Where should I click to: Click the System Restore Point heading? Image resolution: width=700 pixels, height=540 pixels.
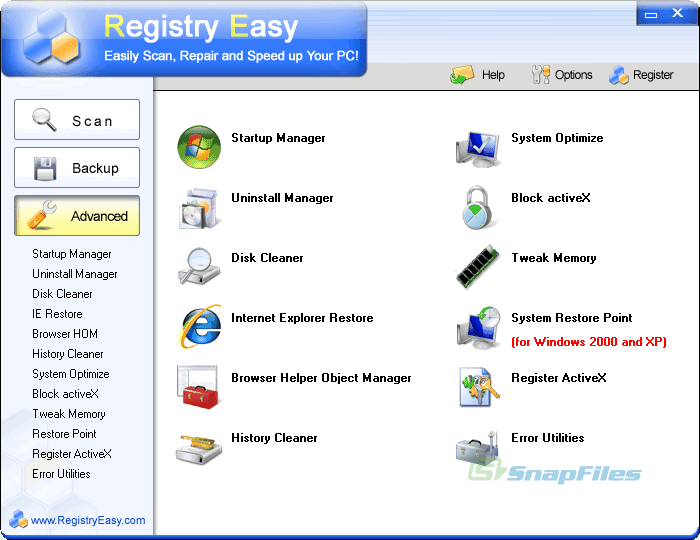pos(571,318)
